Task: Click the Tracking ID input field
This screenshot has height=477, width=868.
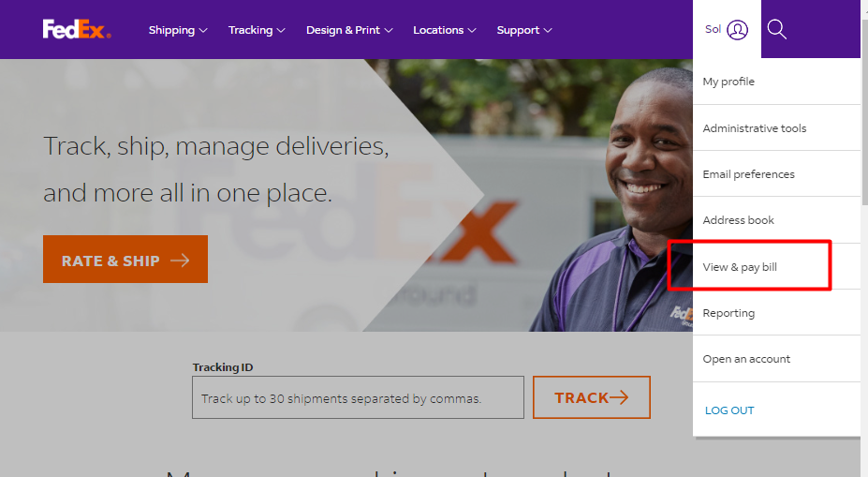Action: pos(358,397)
